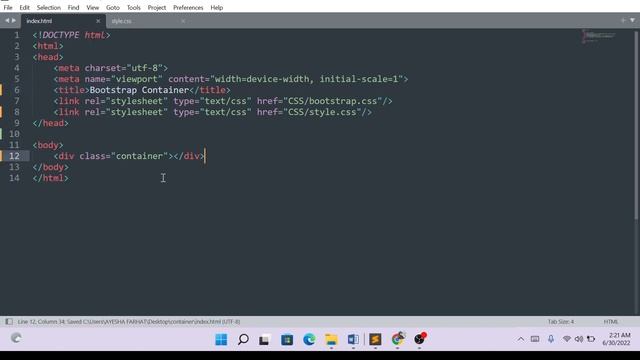Viewport: 640px width, 360px height.
Task: Launch Microsoft Edge from taskbar
Action: click(309, 339)
